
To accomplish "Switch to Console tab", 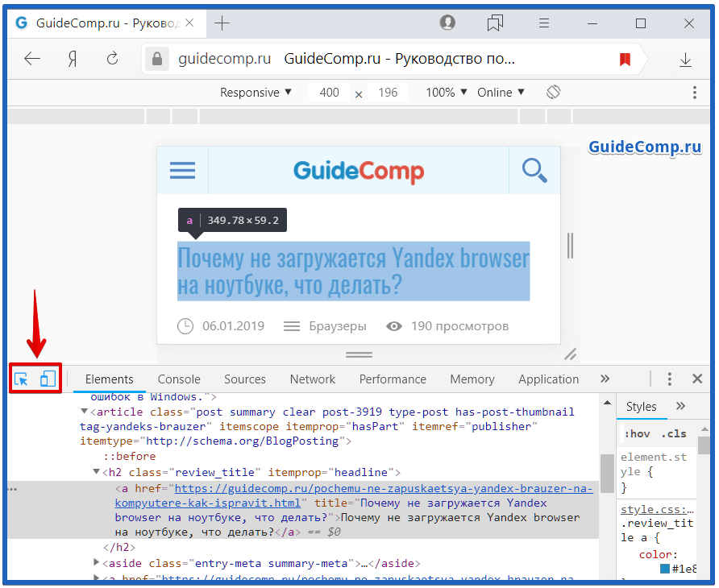I will (x=179, y=379).
